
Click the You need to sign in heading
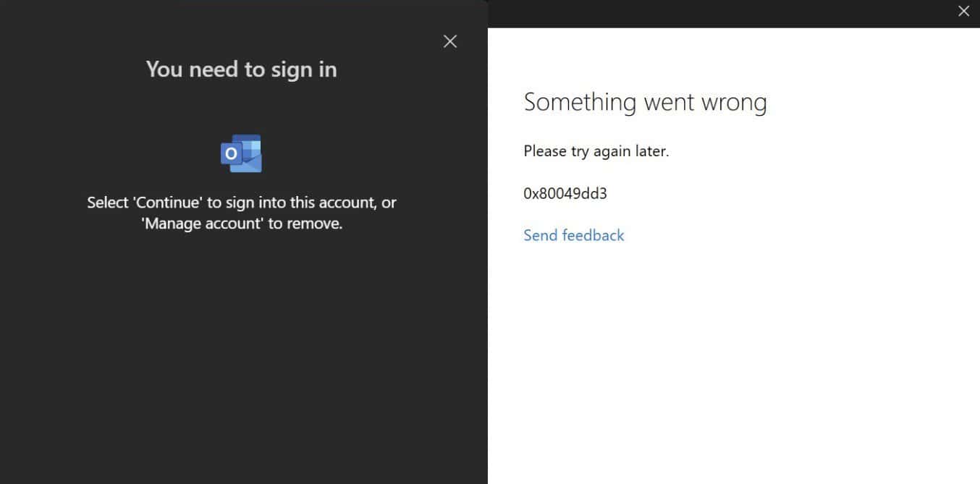click(x=241, y=69)
